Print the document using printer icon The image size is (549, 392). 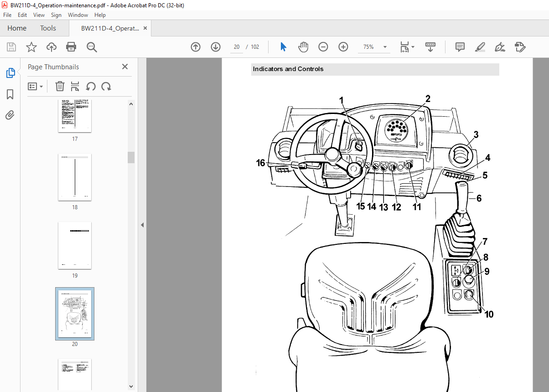click(71, 47)
